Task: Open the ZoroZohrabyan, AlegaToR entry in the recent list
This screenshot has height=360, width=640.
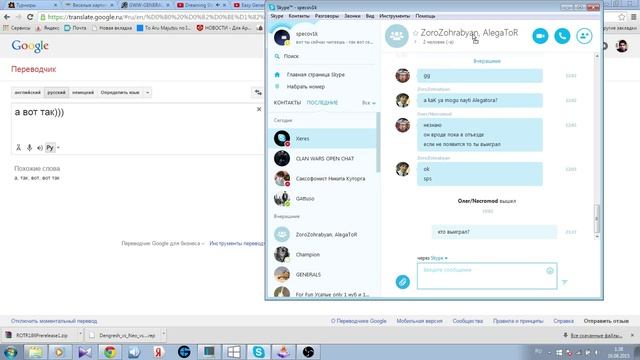Action: click(322, 235)
